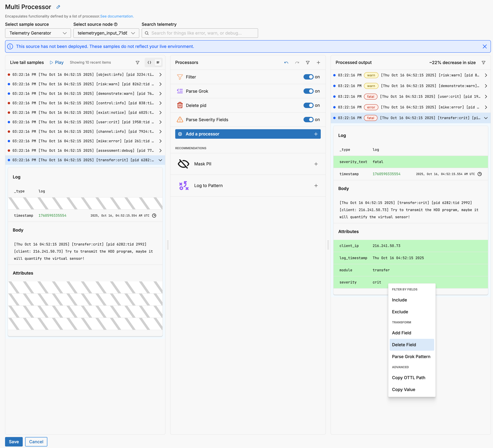The width and height of the screenshot is (493, 448).
Task: Open the See documentation link
Action: pyautogui.click(x=117, y=16)
